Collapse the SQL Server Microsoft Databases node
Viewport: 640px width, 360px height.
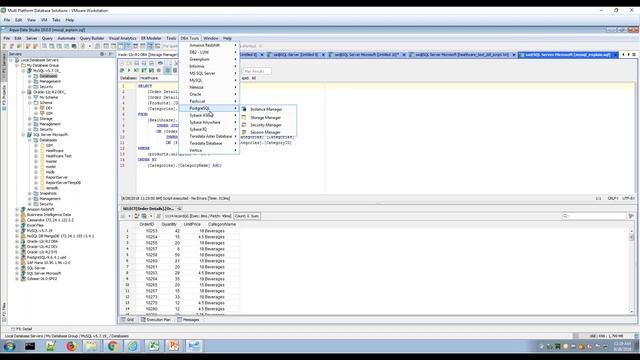coord(30,140)
